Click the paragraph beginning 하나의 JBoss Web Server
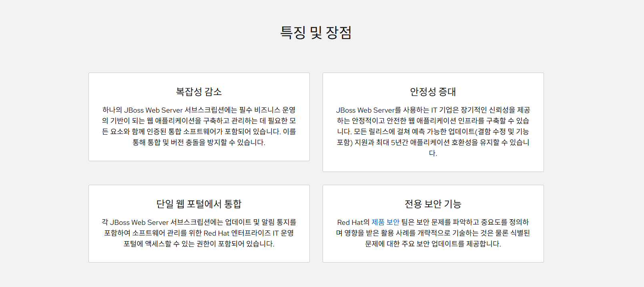 tap(199, 126)
